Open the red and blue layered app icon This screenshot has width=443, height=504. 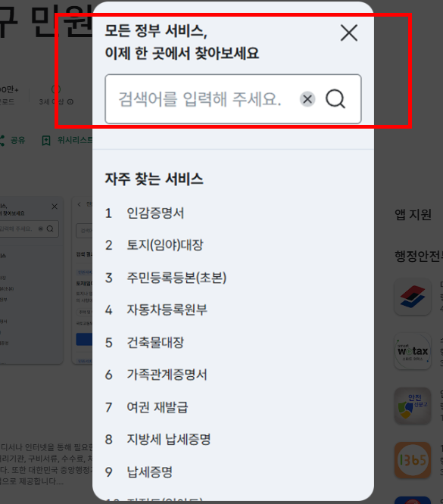pos(413,297)
